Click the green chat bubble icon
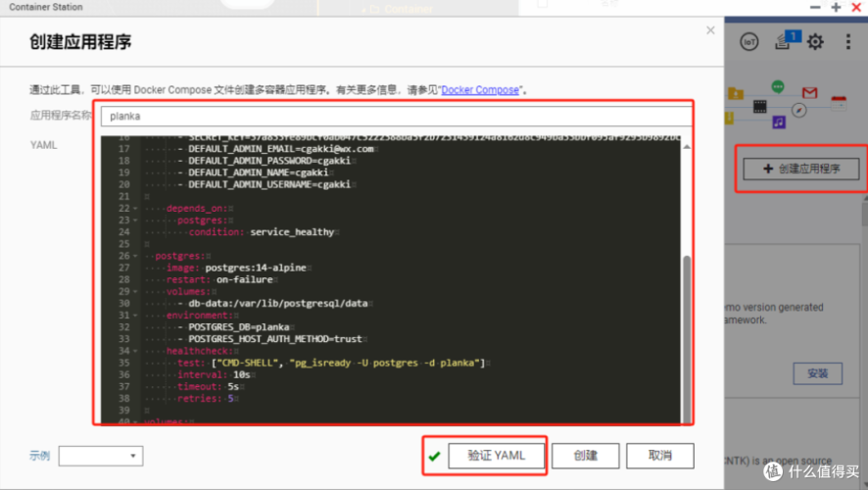Viewport: 868px width, 490px height. (778, 86)
